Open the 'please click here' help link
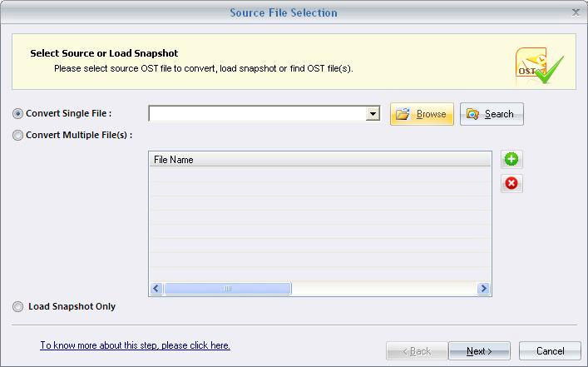 coord(135,345)
